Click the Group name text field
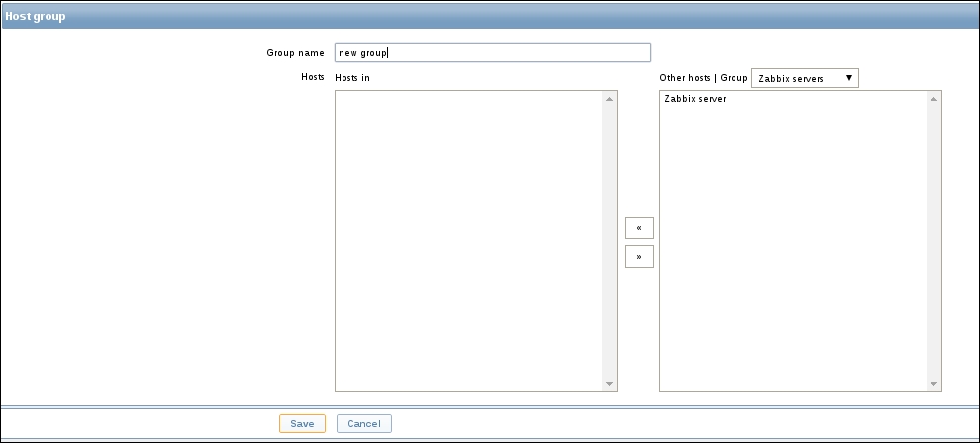Viewport: 980px width, 443px height. (x=492, y=52)
